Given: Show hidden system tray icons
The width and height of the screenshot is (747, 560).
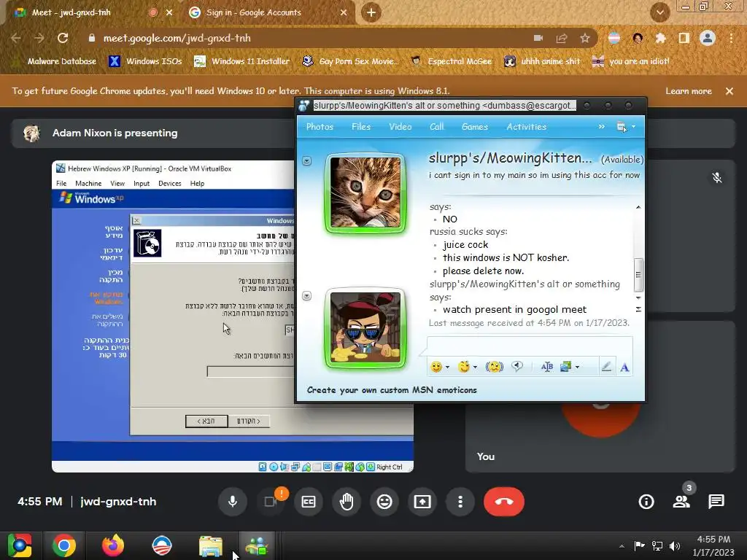Looking at the screenshot, I should pos(622,545).
